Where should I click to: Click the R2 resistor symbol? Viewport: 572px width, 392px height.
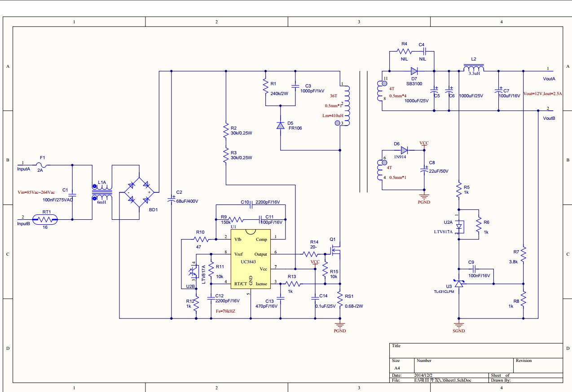[226, 131]
